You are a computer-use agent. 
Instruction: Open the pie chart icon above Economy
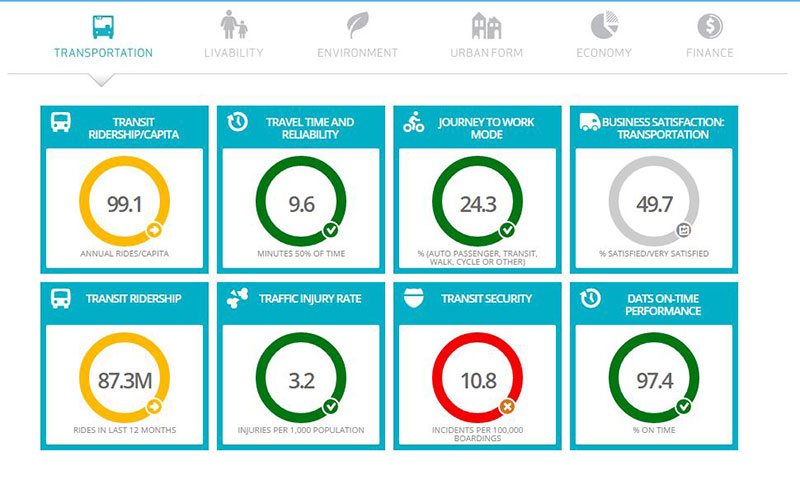[603, 25]
